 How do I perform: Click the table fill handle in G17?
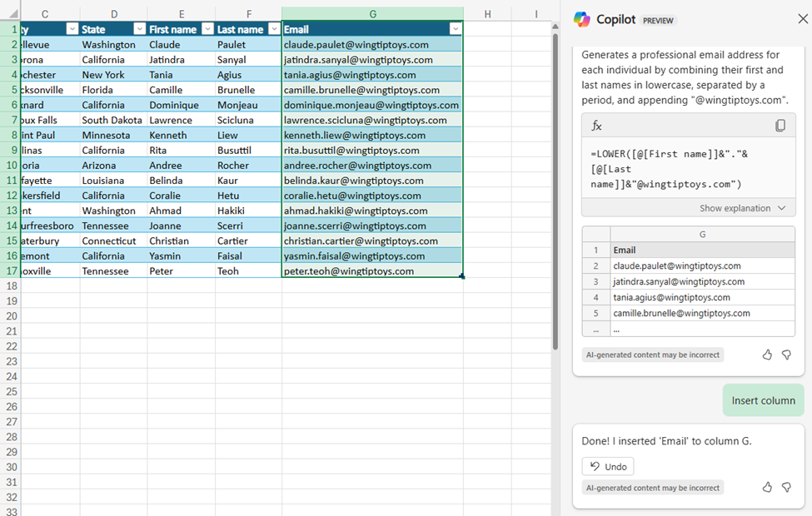click(462, 277)
